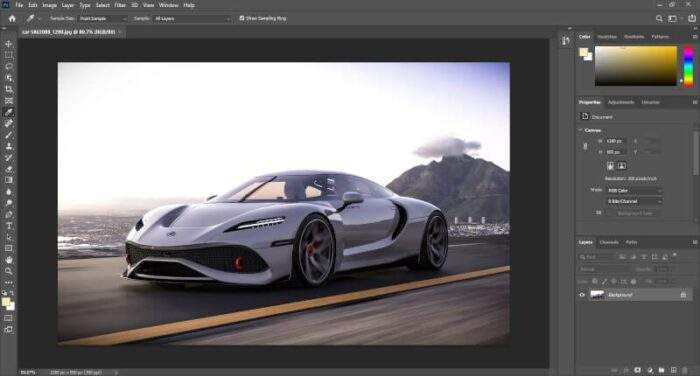Activate the Crop tool

click(8, 89)
